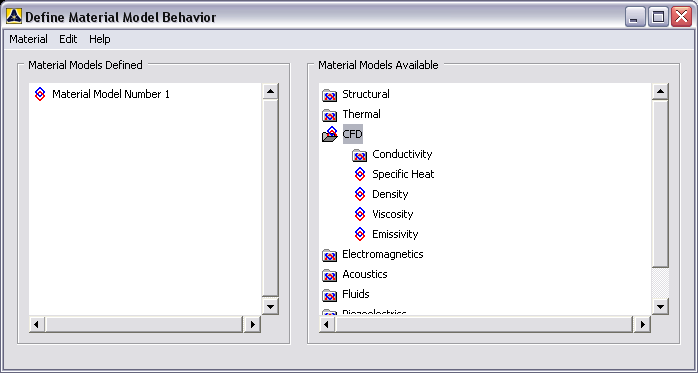The image size is (698, 373).
Task: Open the Help menu
Action: (100, 39)
